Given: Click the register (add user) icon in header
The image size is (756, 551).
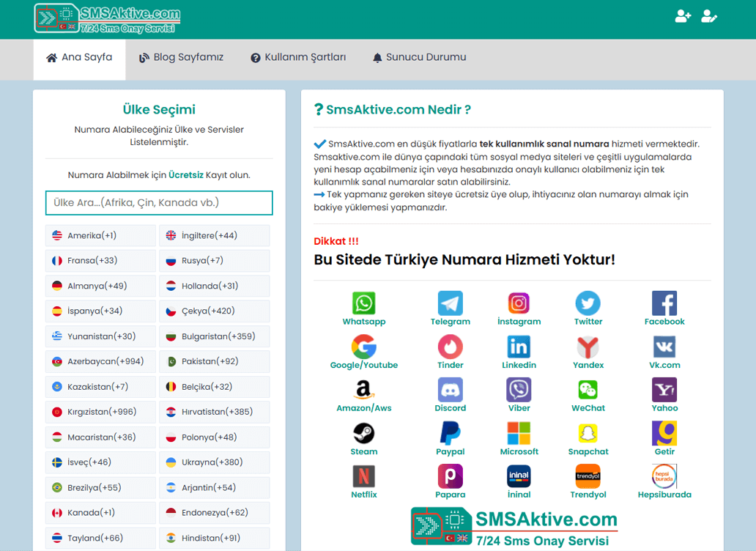Looking at the screenshot, I should click(683, 16).
